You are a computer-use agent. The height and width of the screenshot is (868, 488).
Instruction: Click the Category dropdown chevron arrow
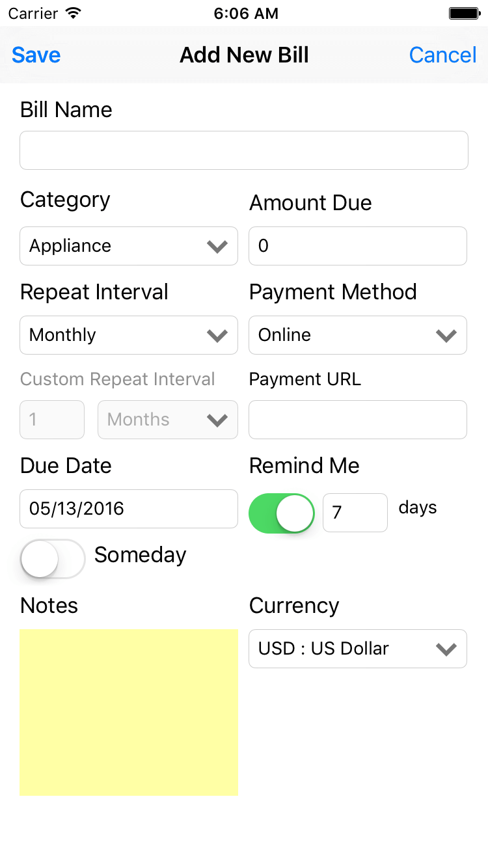coord(217,246)
